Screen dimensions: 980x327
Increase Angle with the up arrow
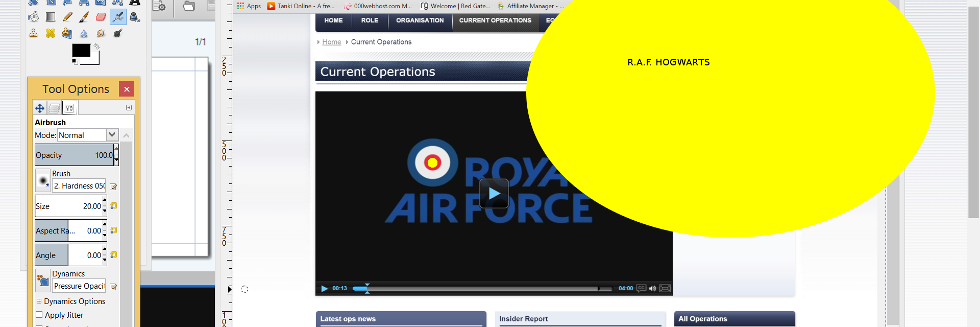pyautogui.click(x=105, y=249)
